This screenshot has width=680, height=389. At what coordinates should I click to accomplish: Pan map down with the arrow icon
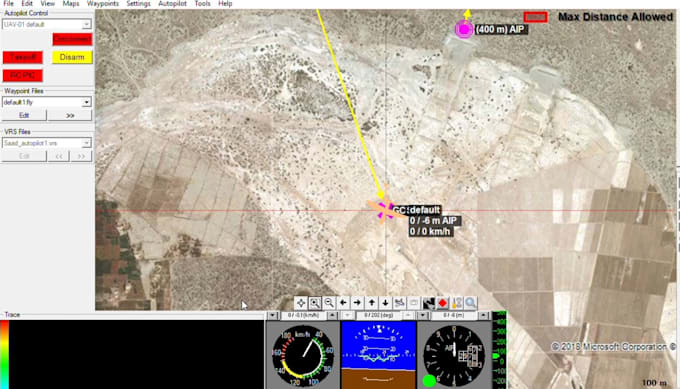(385, 303)
